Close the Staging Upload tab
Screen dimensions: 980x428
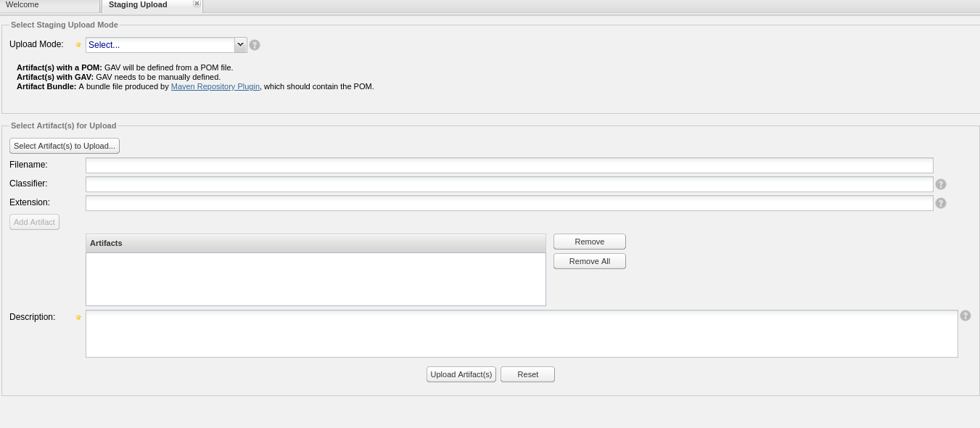click(x=197, y=4)
